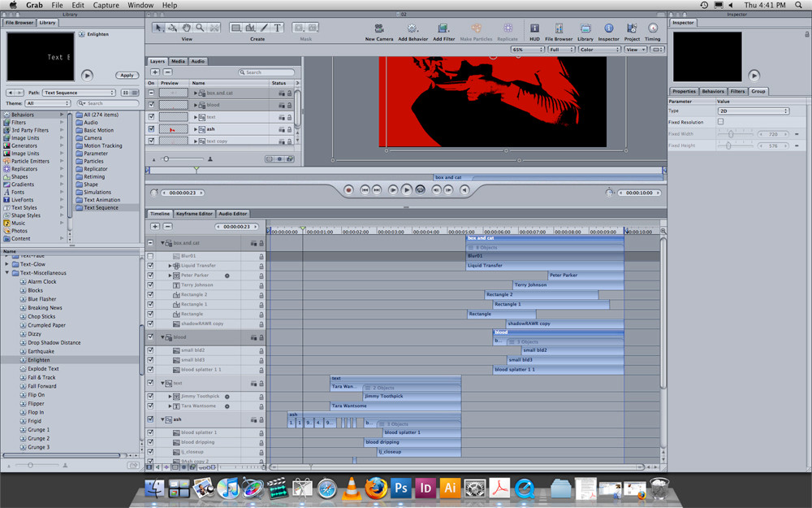Screen dimensions: 812x508
Task: Show the HUD panel
Action: coord(534,28)
